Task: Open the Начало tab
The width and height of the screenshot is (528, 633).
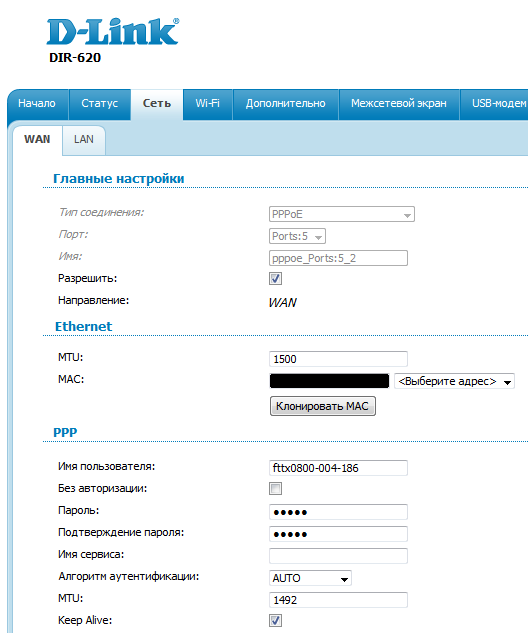Action: click(37, 103)
